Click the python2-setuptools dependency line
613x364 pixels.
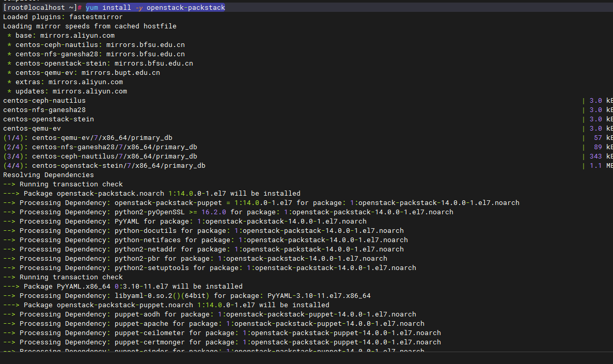[210, 268]
